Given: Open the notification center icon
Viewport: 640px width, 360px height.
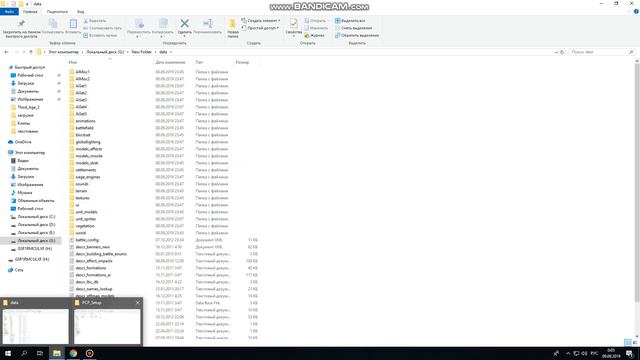Looking at the screenshot, I should pos(629,353).
